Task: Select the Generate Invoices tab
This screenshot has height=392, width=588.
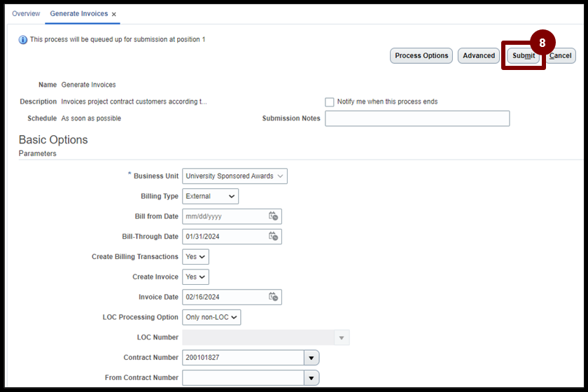Action: 78,13
